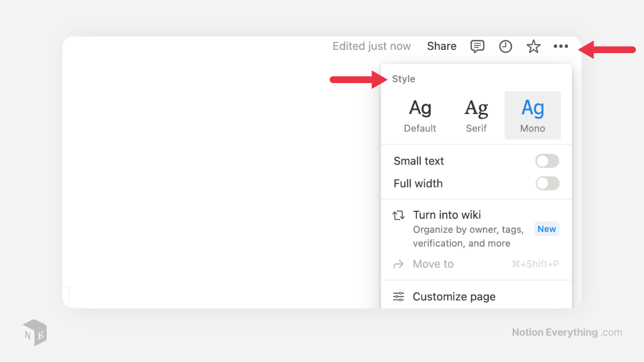Open the Notion Everything .com link
The image size is (644, 362).
[566, 332]
